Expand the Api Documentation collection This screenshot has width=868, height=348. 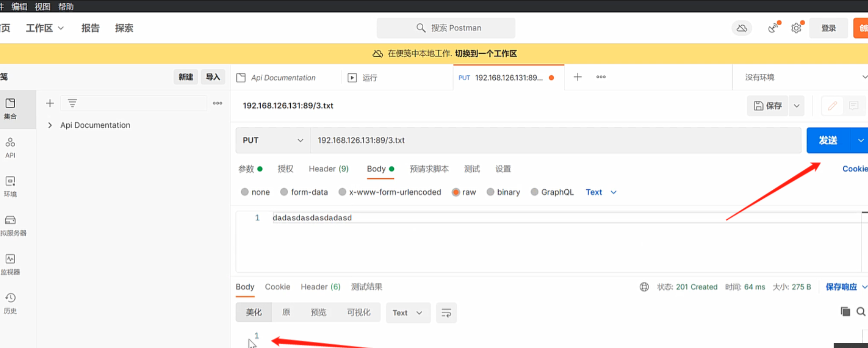tap(50, 125)
